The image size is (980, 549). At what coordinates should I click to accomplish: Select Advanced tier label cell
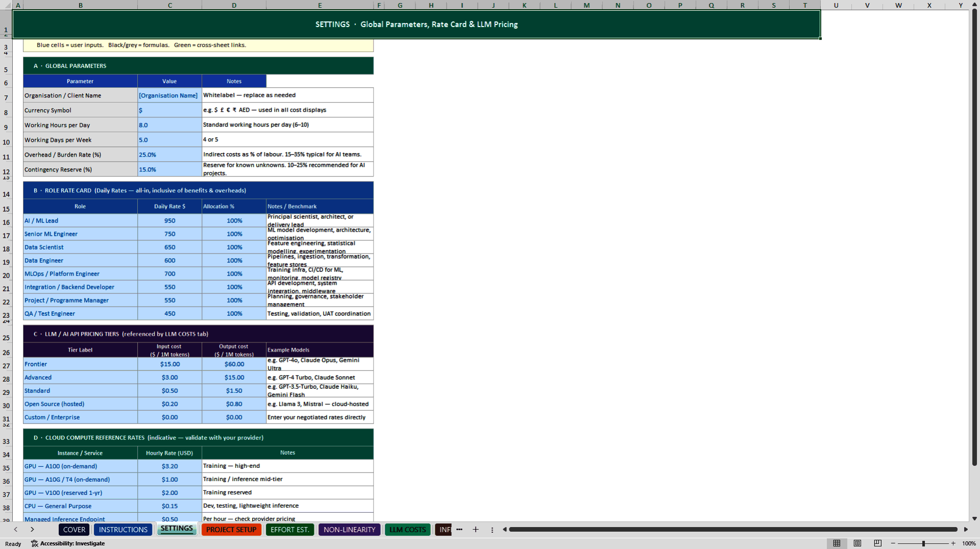click(x=80, y=377)
